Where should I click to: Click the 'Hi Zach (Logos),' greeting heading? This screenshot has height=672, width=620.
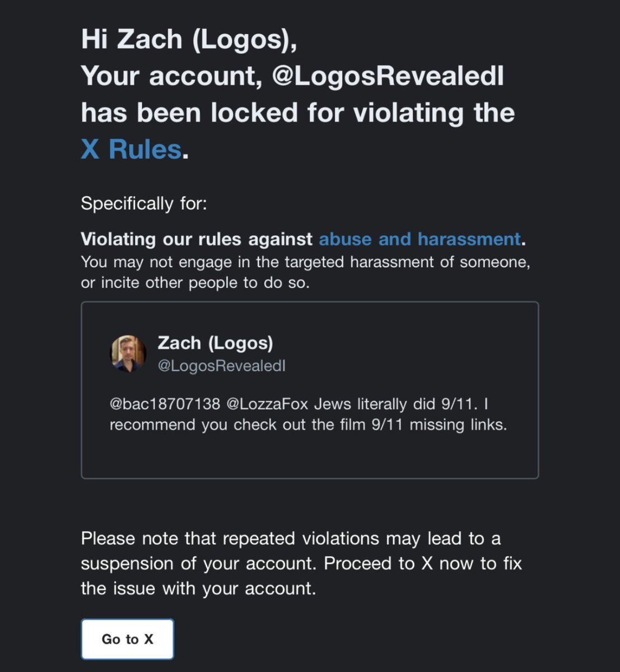pos(189,39)
